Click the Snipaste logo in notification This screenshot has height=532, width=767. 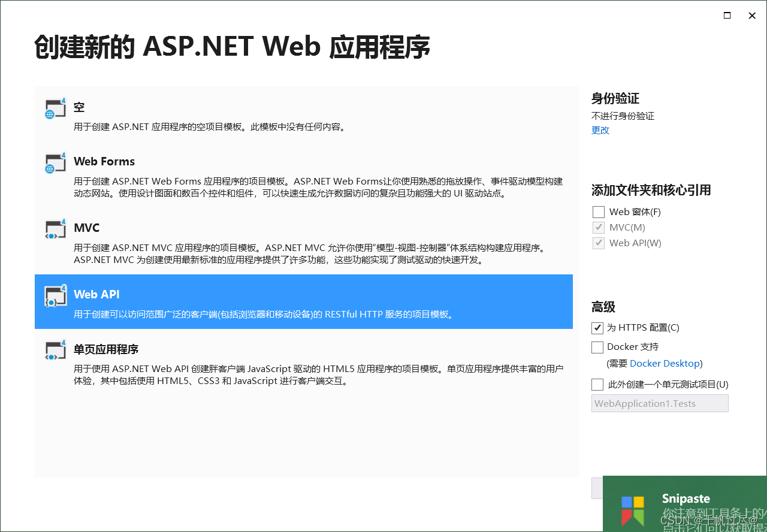pyautogui.click(x=633, y=510)
